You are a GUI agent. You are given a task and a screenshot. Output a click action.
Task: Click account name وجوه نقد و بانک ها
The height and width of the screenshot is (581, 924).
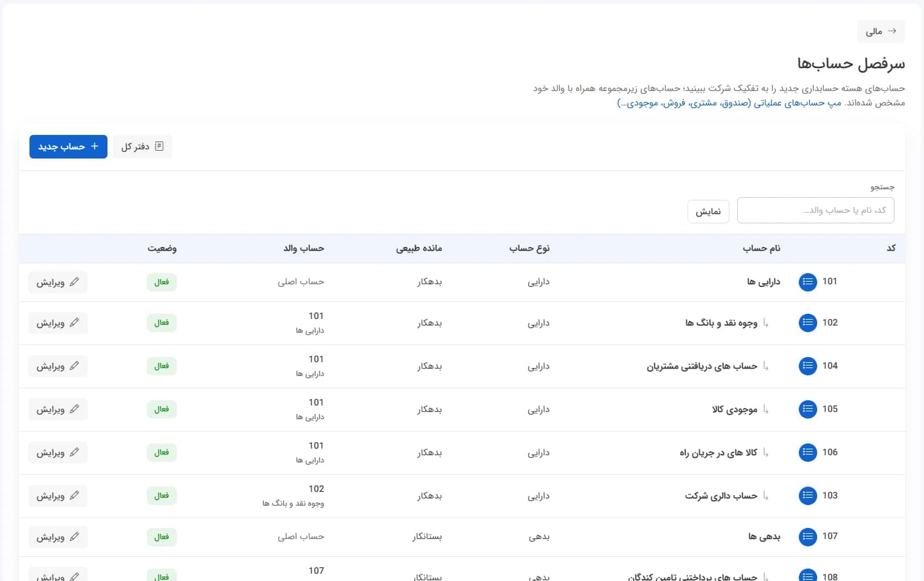point(721,322)
